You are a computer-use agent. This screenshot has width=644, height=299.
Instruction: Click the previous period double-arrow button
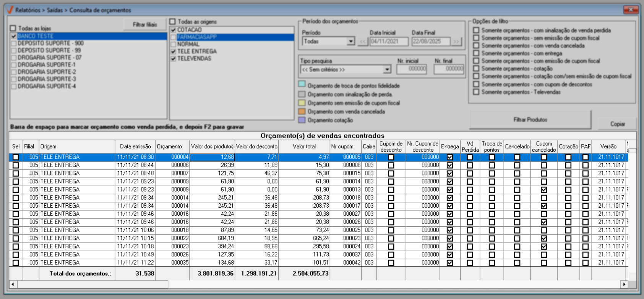pos(362,41)
